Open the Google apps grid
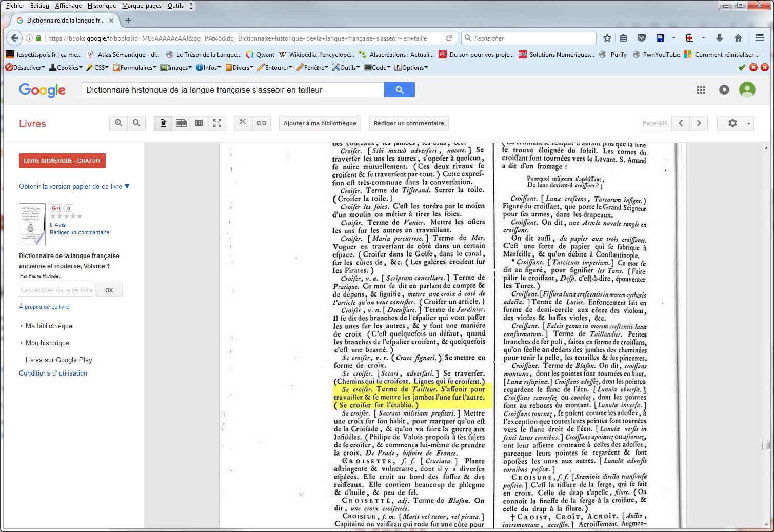774x532 pixels. [701, 90]
